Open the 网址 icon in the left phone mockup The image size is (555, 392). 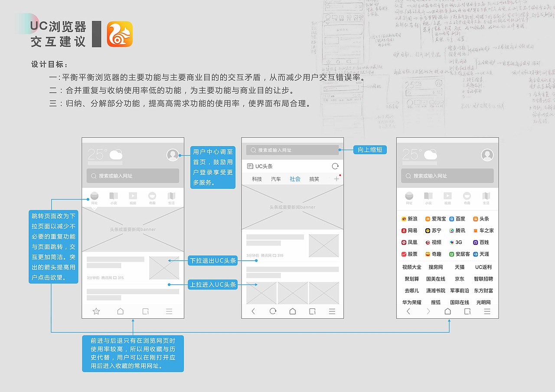coord(94,198)
